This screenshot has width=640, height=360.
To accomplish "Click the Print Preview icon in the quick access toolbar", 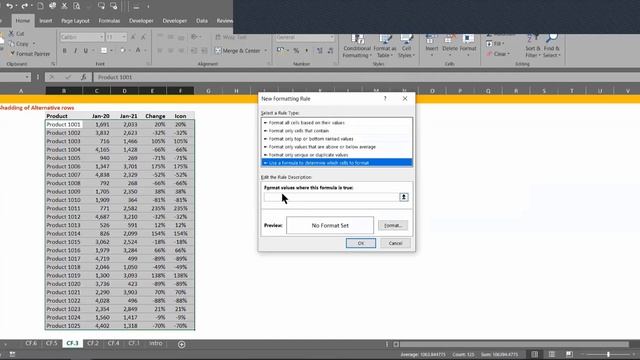I will pos(76,6).
